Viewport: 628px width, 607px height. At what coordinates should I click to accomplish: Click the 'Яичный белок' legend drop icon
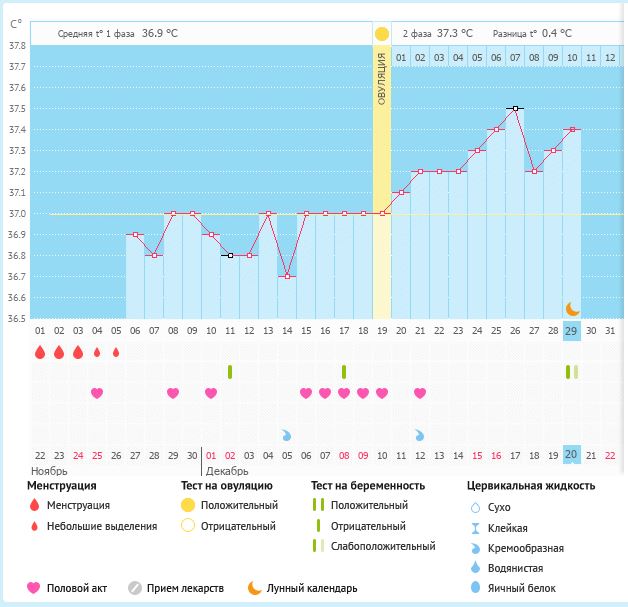point(475,588)
